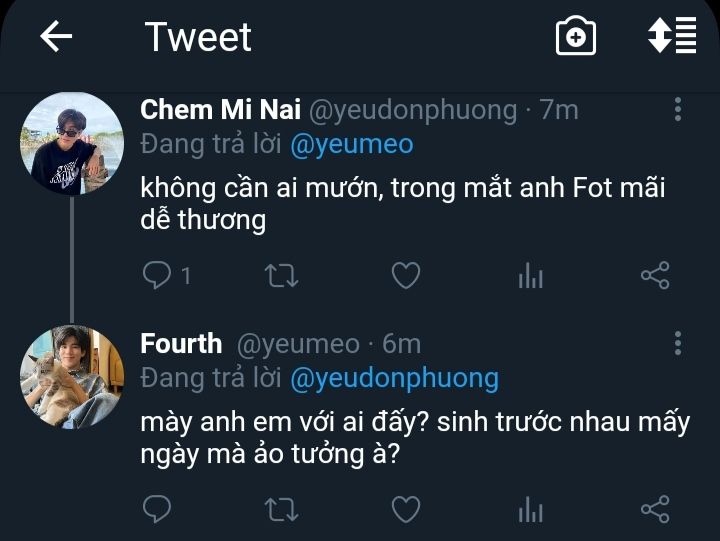The image size is (720, 541).
Task: Open the Fourth display name
Action: 181,344
